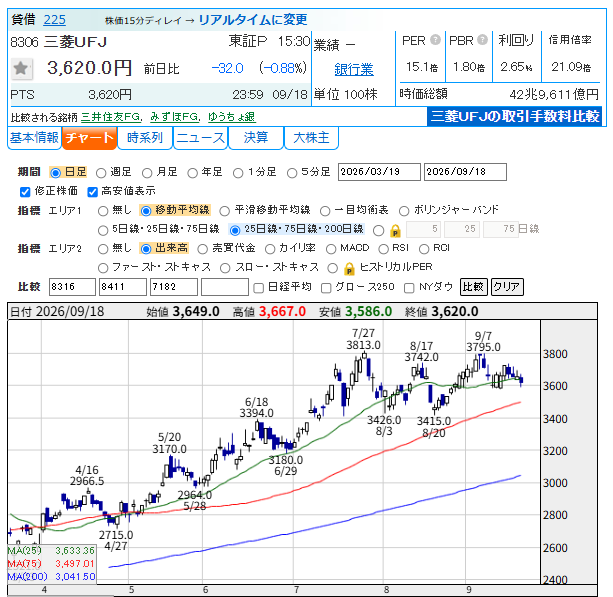The width and height of the screenshot is (613, 597).
Task: Click the custom moving average field showing 5
Action: (423, 229)
